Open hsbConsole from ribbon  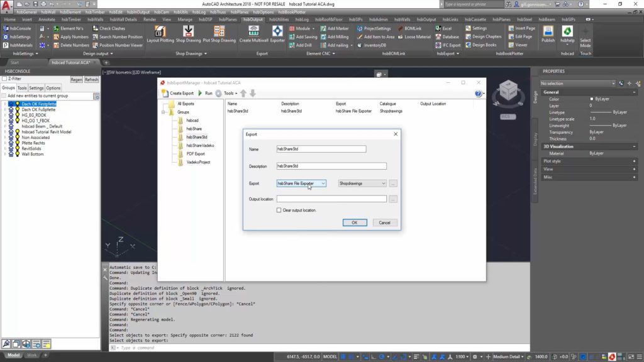pos(17,28)
